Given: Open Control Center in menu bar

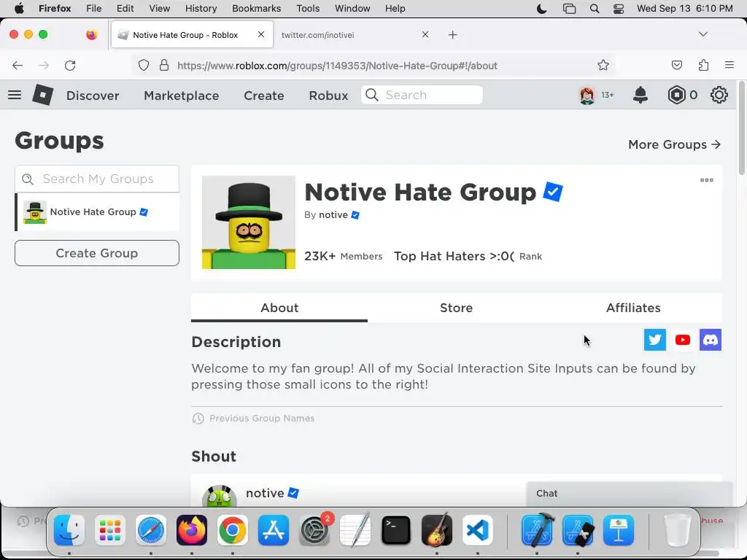Looking at the screenshot, I should tap(619, 9).
